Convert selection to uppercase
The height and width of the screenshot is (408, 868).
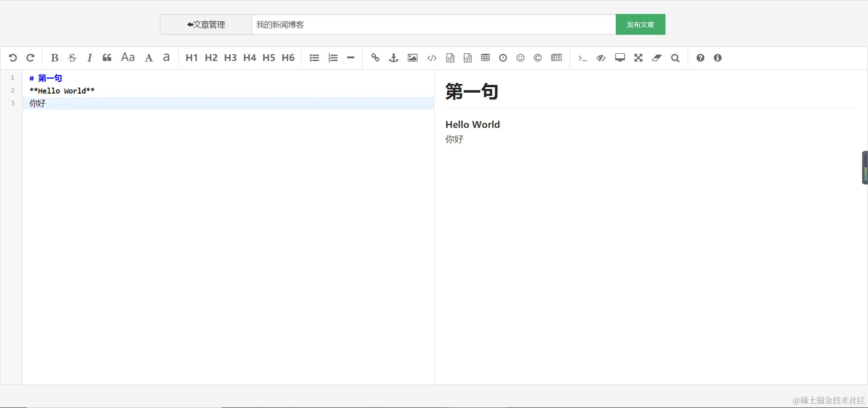coord(149,58)
